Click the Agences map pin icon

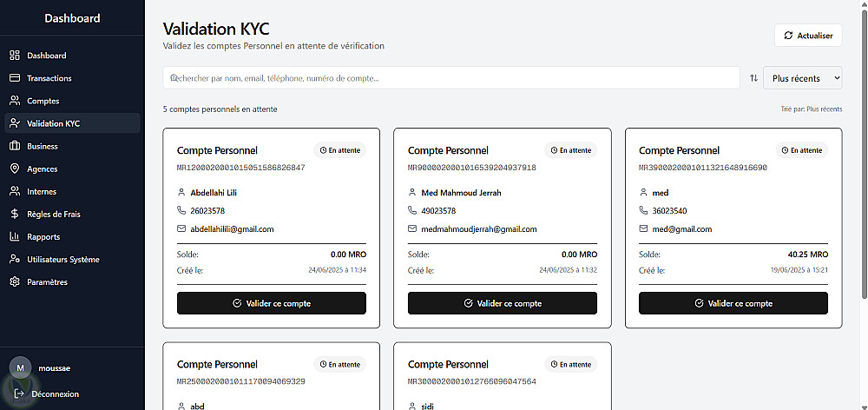[15, 169]
